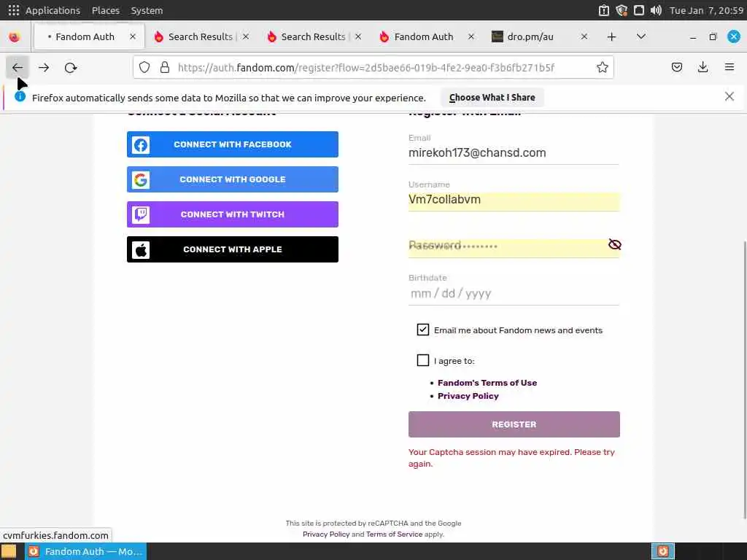Open a new browser tab
This screenshot has height=560, width=747.
[612, 36]
